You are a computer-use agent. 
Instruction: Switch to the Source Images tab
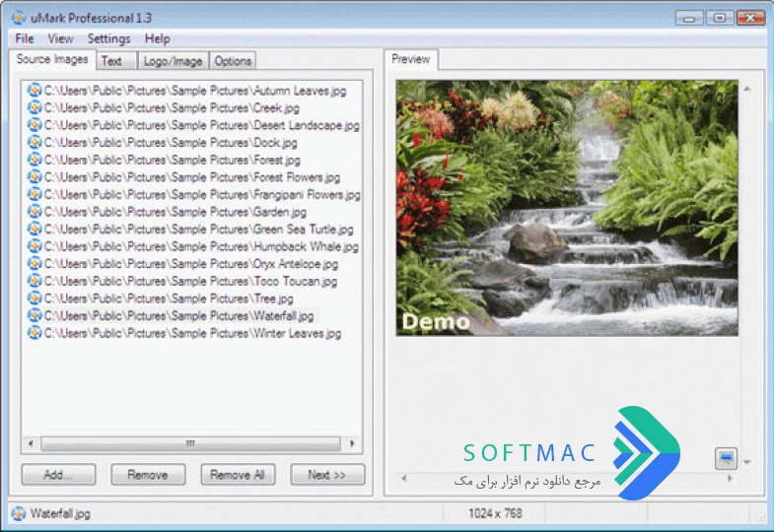[x=52, y=59]
